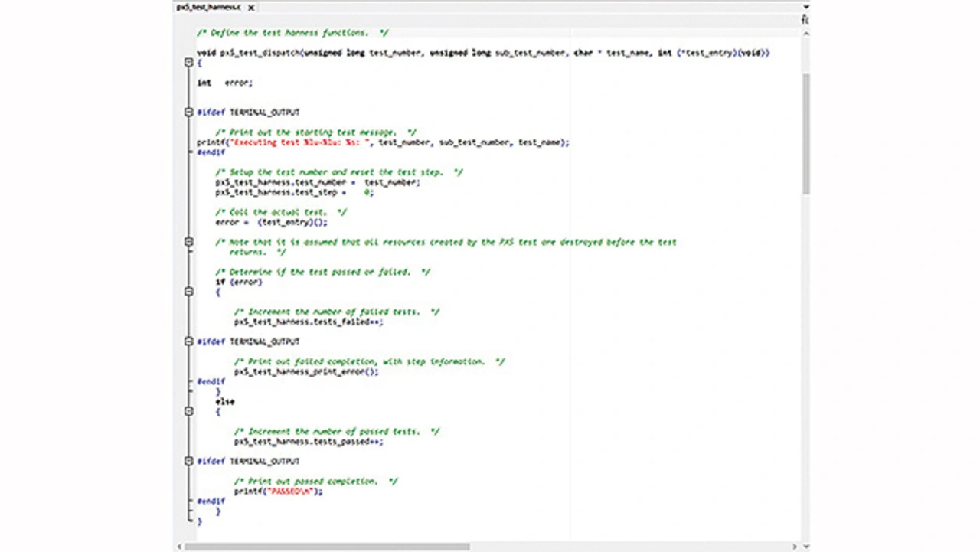The height and width of the screenshot is (552, 980).
Task: Open the tab list dropdown arrow
Action: pyautogui.click(x=805, y=7)
